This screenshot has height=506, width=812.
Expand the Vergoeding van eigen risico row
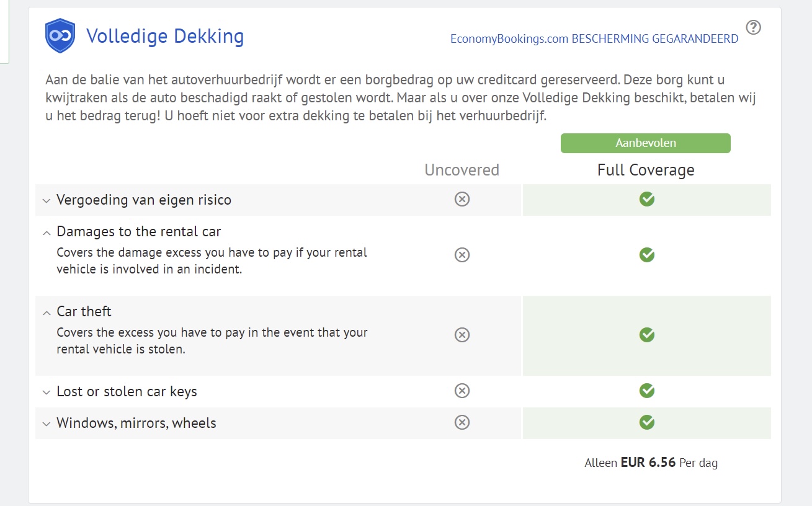(x=46, y=201)
